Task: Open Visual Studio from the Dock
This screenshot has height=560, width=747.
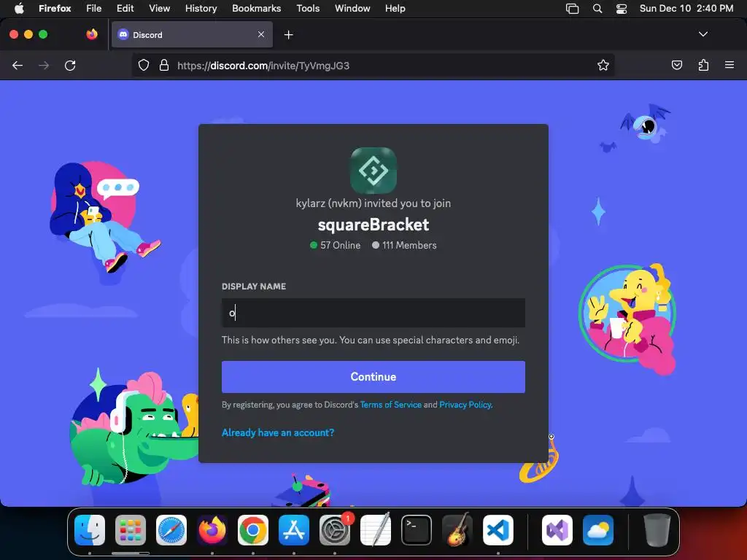Action: pos(557,530)
